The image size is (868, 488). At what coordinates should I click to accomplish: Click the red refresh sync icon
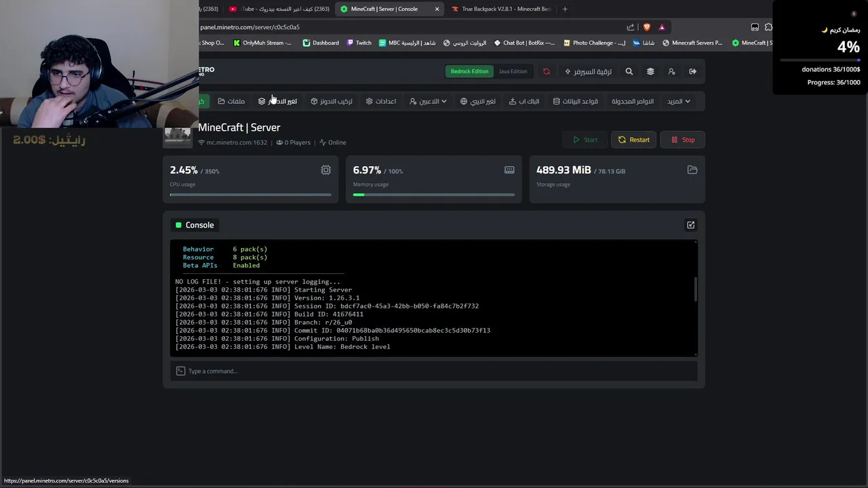coord(547,71)
